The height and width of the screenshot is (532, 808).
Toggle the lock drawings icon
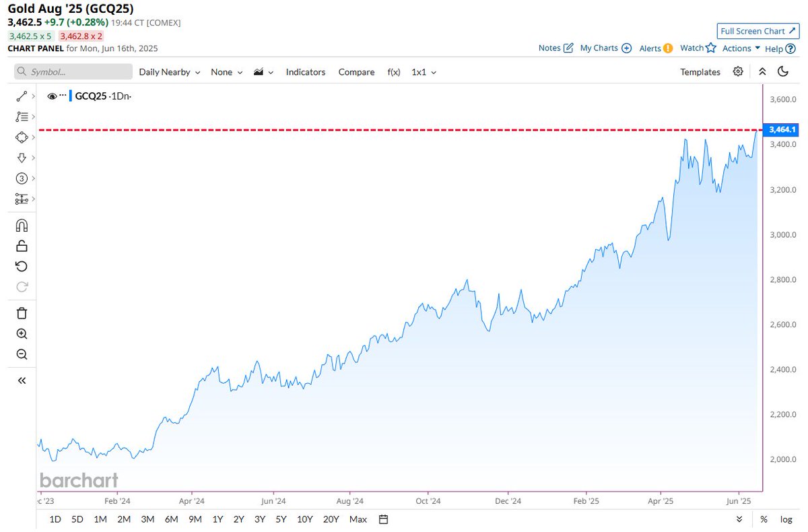point(22,246)
